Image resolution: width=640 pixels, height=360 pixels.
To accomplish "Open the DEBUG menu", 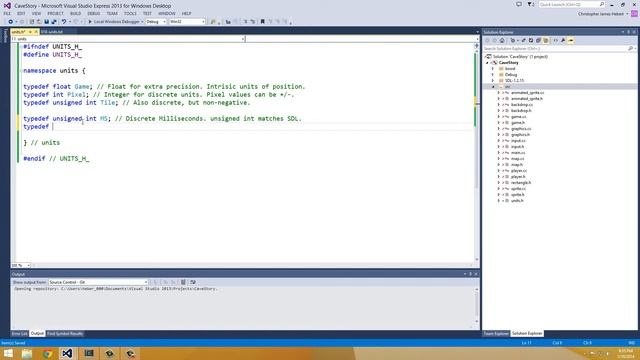I will 93,13.
